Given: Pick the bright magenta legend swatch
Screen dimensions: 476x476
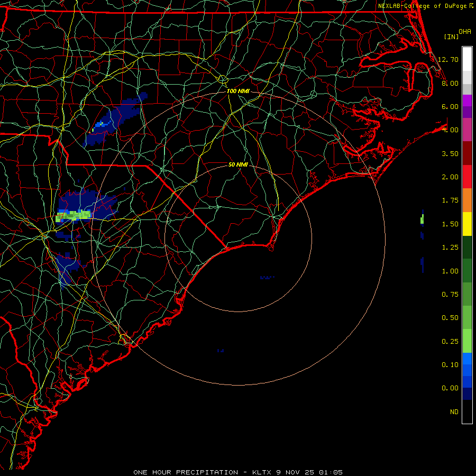Looking at the screenshot, I should pyautogui.click(x=467, y=100).
